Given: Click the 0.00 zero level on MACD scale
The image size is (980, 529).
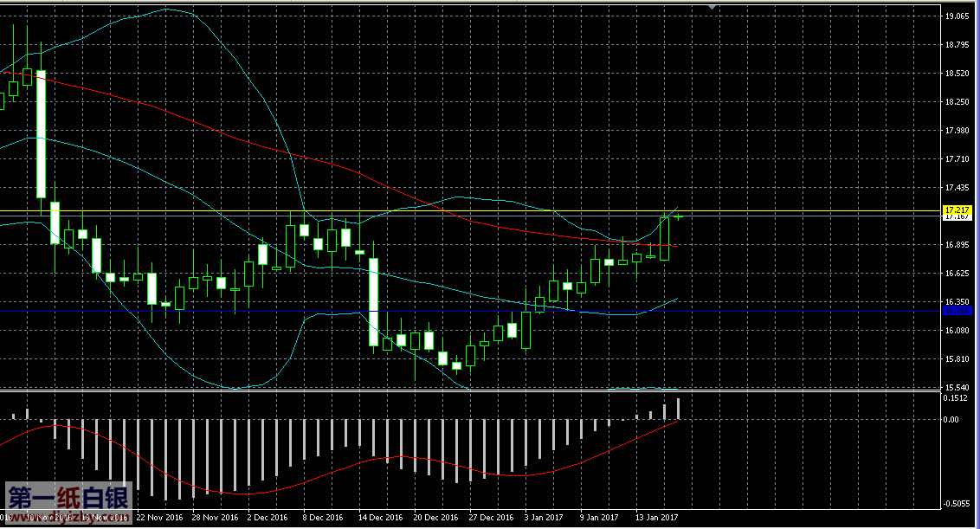Looking at the screenshot, I should point(951,420).
